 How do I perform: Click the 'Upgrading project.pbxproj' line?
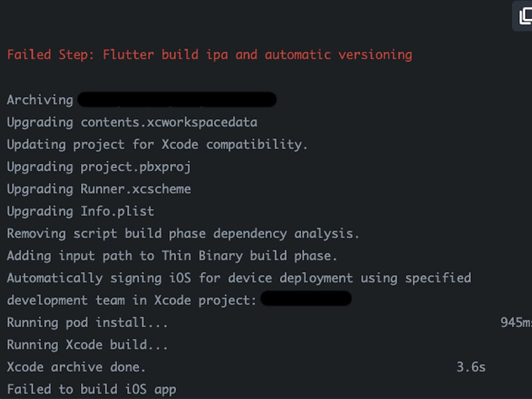(98, 167)
